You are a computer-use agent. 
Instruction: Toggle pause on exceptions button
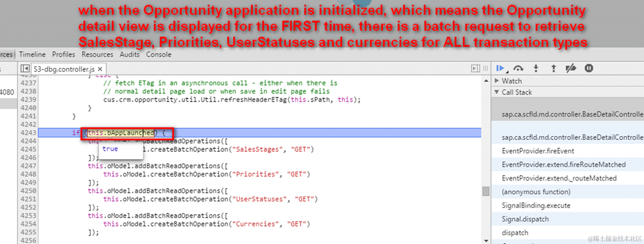pyautogui.click(x=589, y=68)
